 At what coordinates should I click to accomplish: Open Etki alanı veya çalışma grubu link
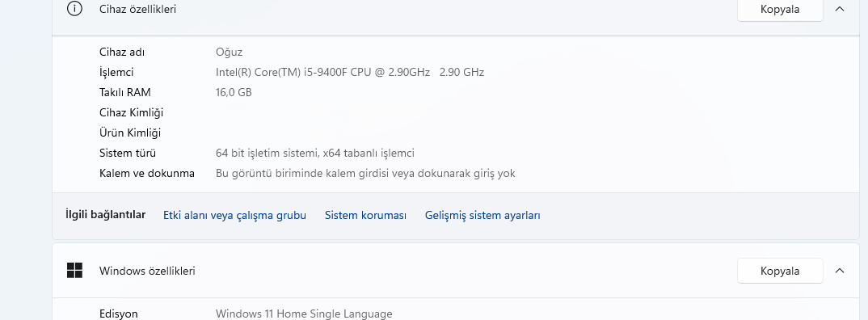(234, 216)
